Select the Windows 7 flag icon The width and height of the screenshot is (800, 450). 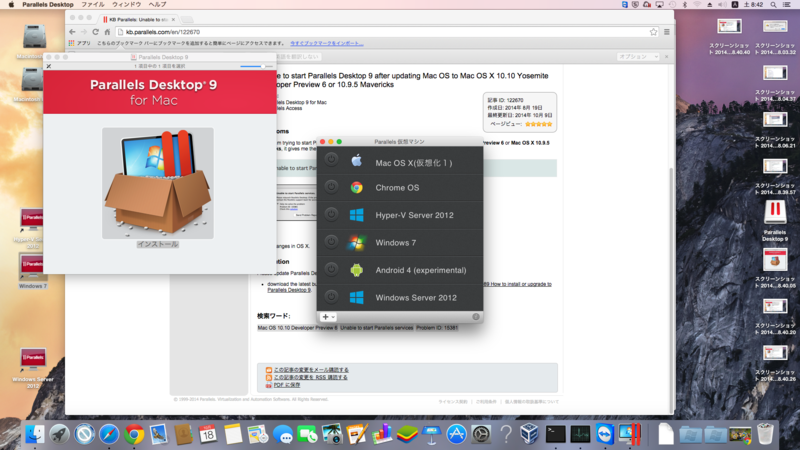(357, 242)
